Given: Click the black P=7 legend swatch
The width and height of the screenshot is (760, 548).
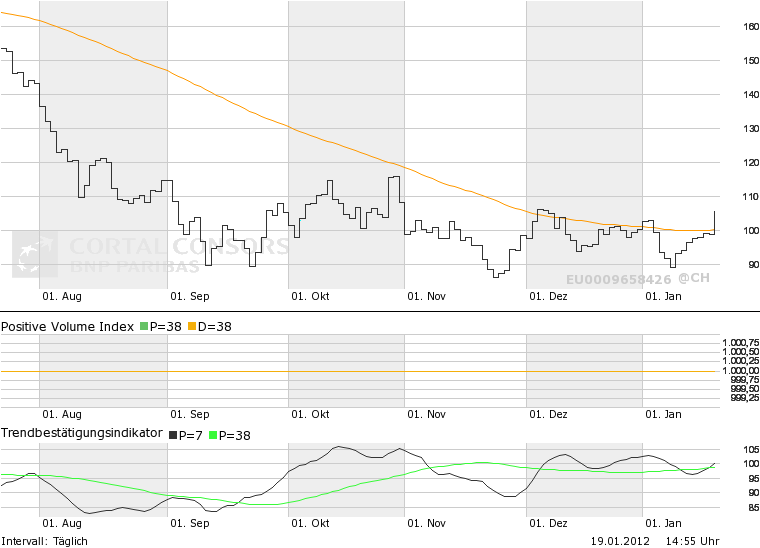Looking at the screenshot, I should 171,435.
